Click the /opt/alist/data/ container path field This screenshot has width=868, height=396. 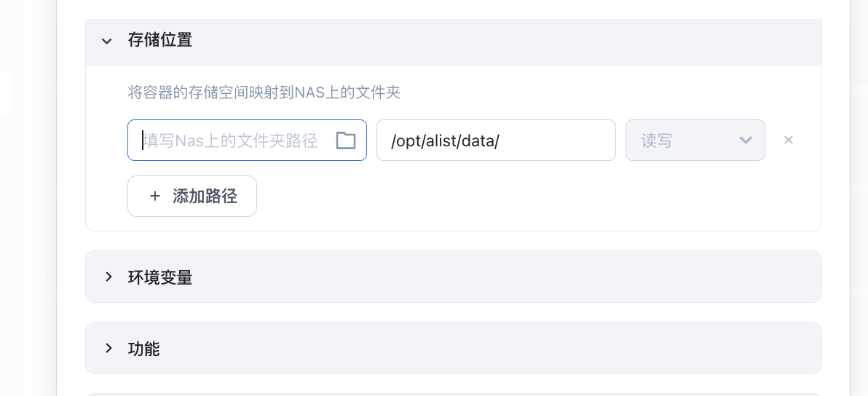496,140
